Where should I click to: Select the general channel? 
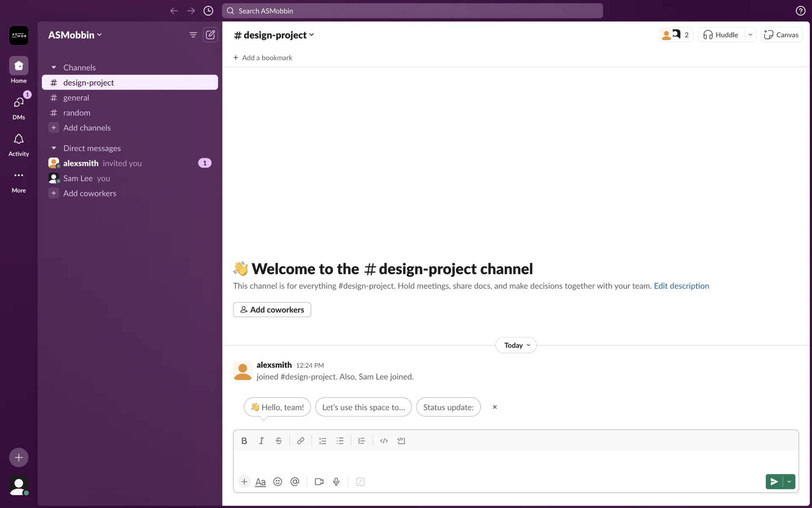[x=76, y=98]
